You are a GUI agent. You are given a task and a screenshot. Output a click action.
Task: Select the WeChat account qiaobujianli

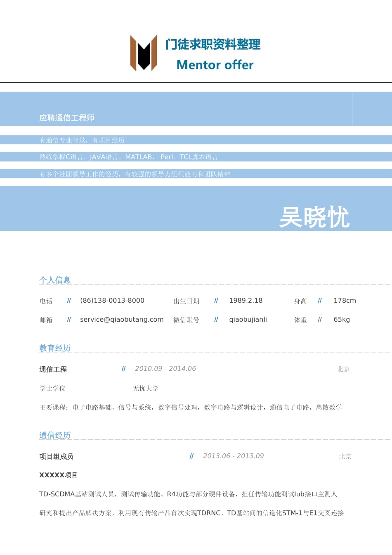click(248, 319)
